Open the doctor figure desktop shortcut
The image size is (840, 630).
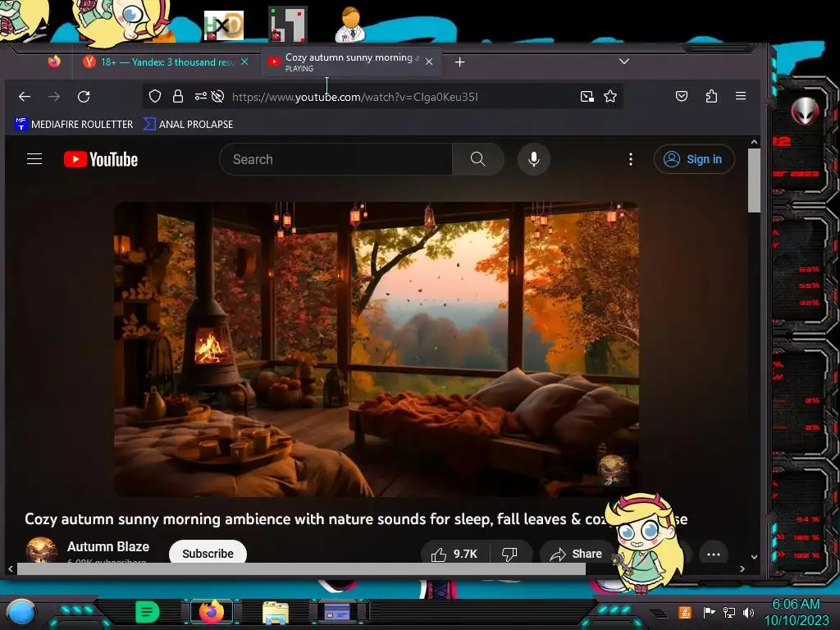tap(350, 24)
